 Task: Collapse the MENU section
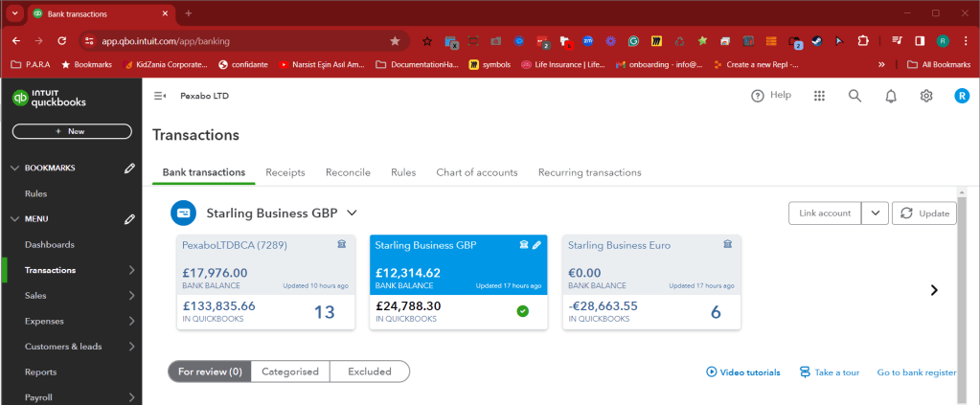click(15, 218)
